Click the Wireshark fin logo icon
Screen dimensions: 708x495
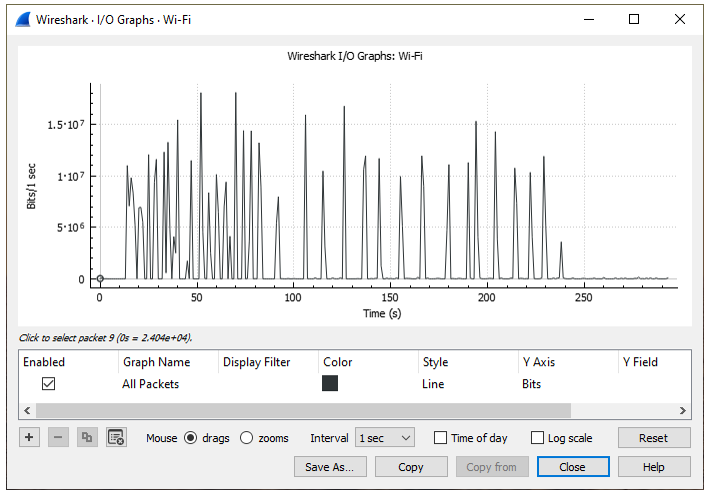tap(23, 20)
